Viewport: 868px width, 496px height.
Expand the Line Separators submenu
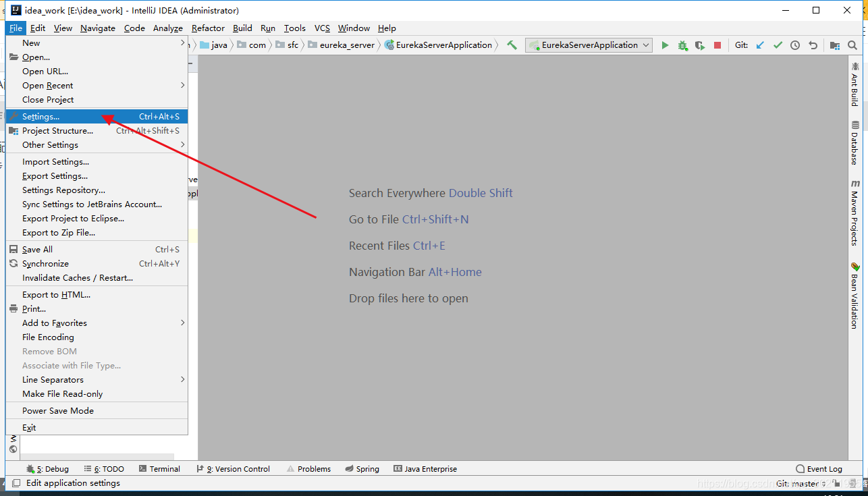coord(97,380)
